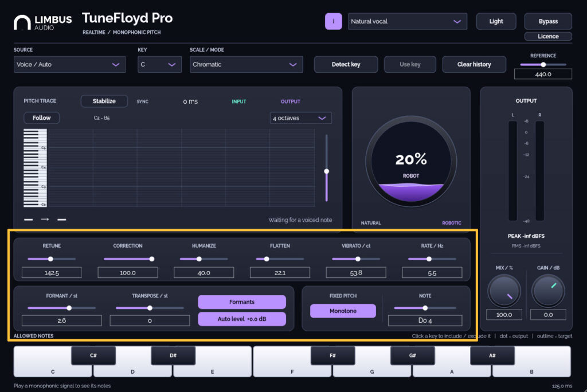Click the Rate 5.5 value field
The width and height of the screenshot is (587, 392).
(x=432, y=273)
